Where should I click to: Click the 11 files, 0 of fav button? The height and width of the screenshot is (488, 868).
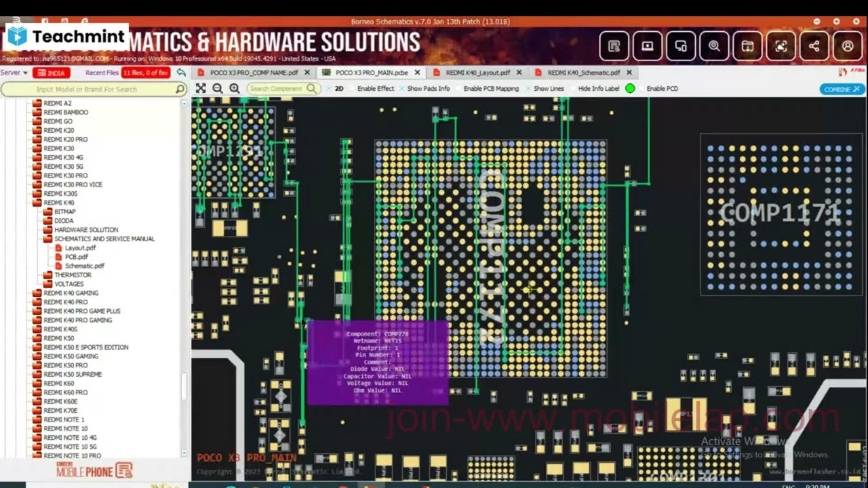coord(146,73)
